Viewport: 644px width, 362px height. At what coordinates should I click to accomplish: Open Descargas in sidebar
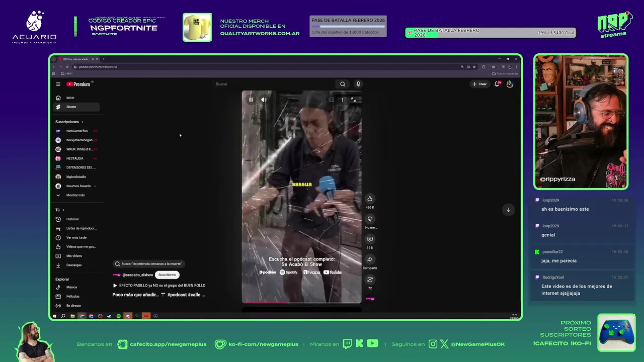[x=76, y=265]
